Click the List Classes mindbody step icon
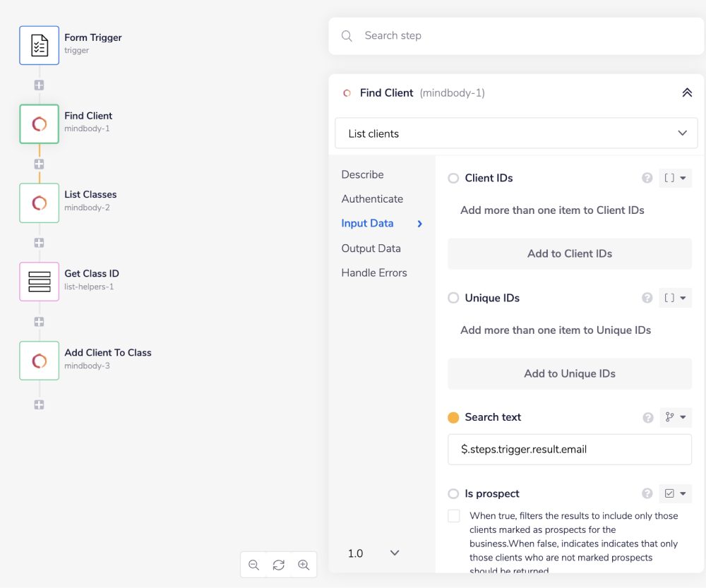Image resolution: width=706 pixels, height=588 pixels. click(39, 203)
